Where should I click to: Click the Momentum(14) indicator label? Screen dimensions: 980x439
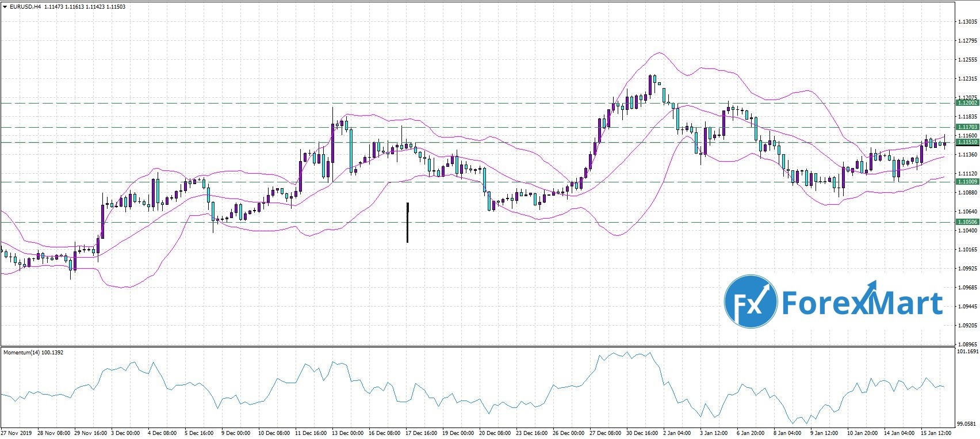pyautogui.click(x=33, y=352)
